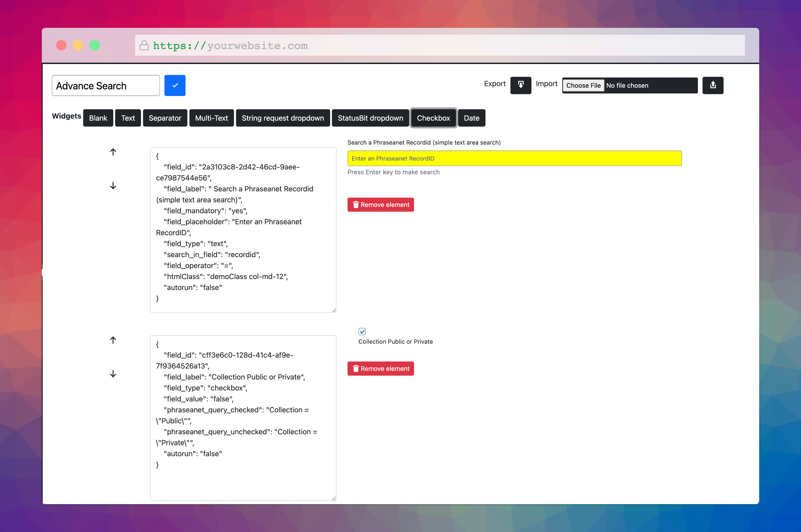Viewport: 801px width, 532px height.
Task: Click the 'Collection Public or Private' label
Action: 396,342
